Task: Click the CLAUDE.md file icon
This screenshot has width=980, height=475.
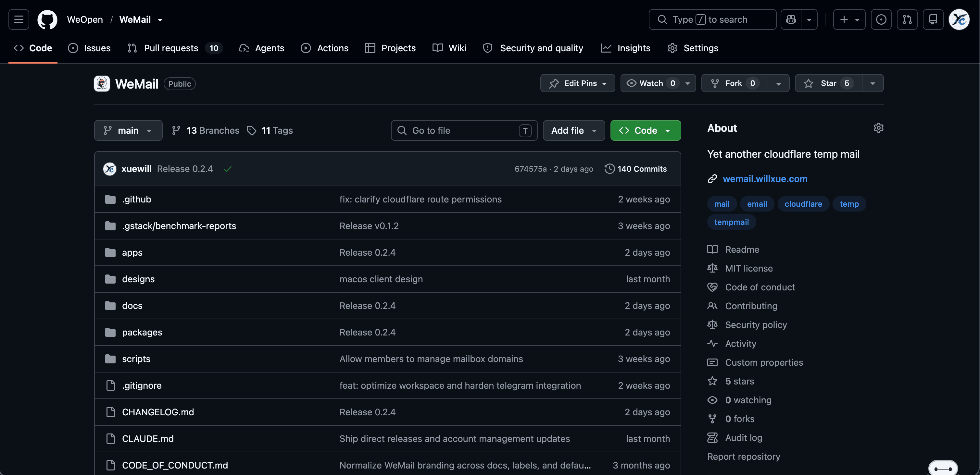Action: click(110, 439)
